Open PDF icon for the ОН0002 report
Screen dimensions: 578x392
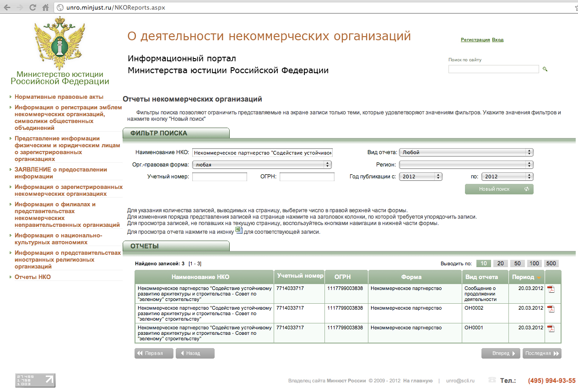pyautogui.click(x=551, y=309)
